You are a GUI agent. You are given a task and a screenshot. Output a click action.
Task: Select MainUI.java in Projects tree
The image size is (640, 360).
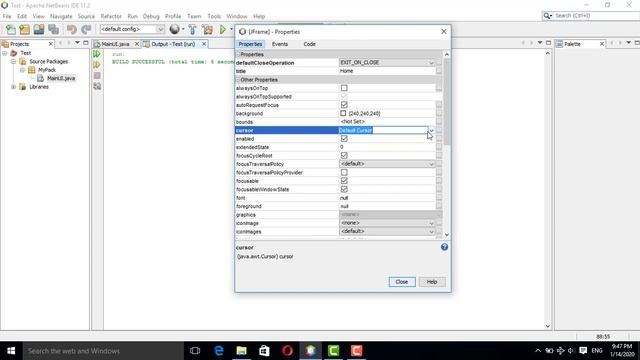point(61,78)
